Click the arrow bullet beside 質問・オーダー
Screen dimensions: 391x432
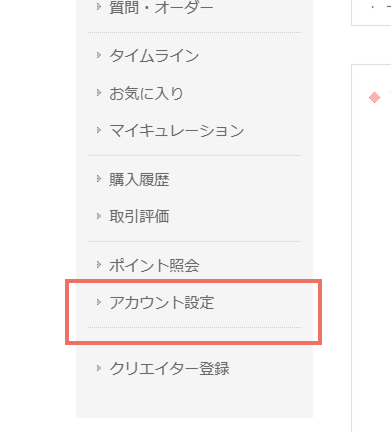(x=99, y=6)
